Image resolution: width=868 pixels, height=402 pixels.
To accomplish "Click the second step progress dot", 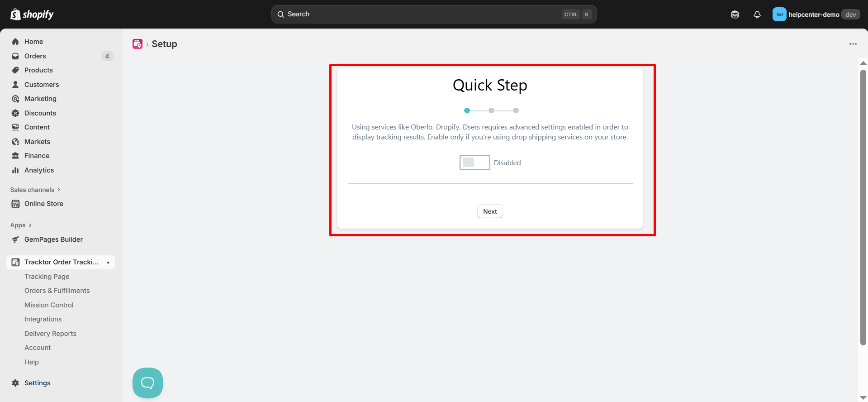I will (491, 110).
